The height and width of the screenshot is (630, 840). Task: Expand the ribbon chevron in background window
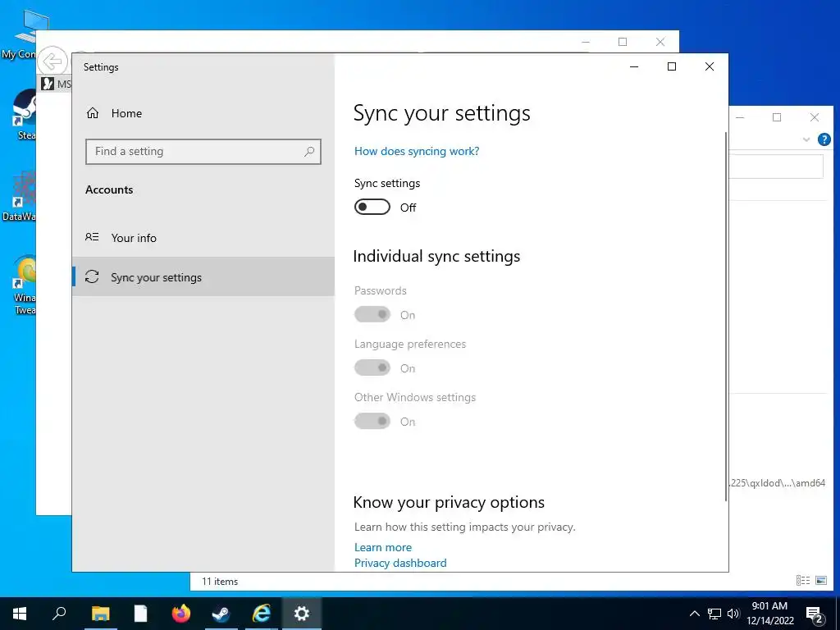806,139
